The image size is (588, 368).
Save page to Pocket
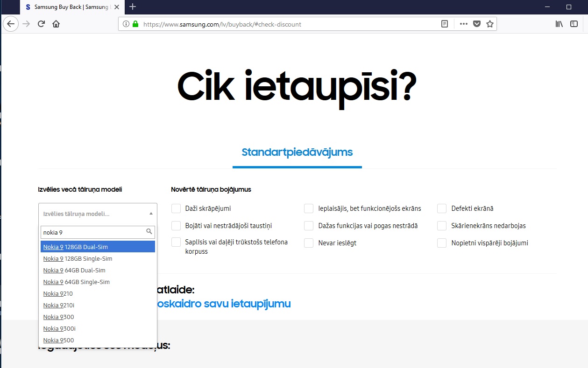476,24
